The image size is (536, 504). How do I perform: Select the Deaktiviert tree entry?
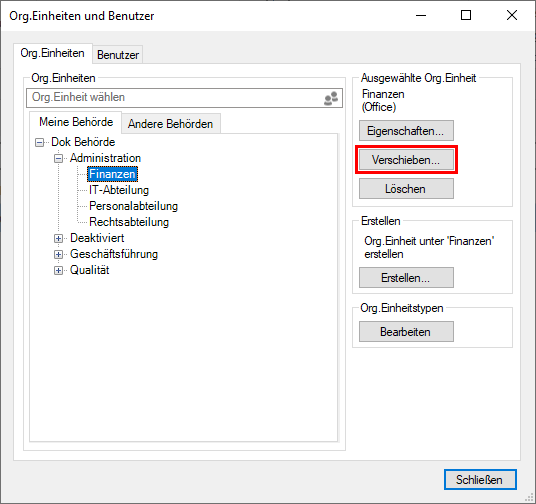click(x=97, y=238)
